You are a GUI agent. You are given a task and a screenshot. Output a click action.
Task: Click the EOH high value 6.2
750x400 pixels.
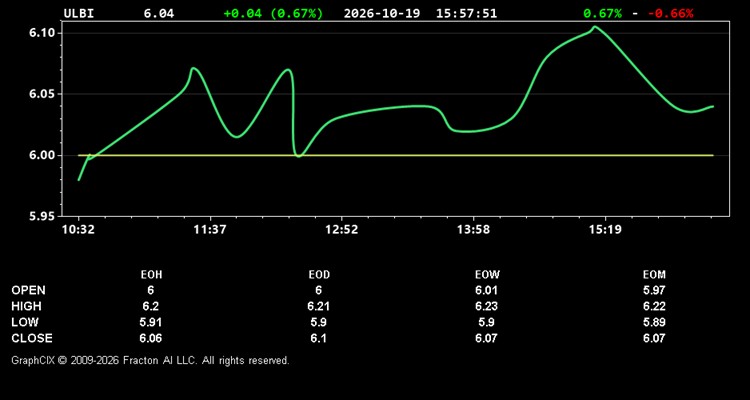(x=151, y=306)
